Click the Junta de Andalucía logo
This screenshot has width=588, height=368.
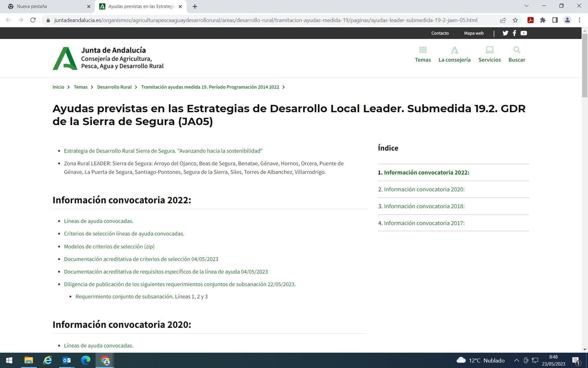tap(108, 58)
